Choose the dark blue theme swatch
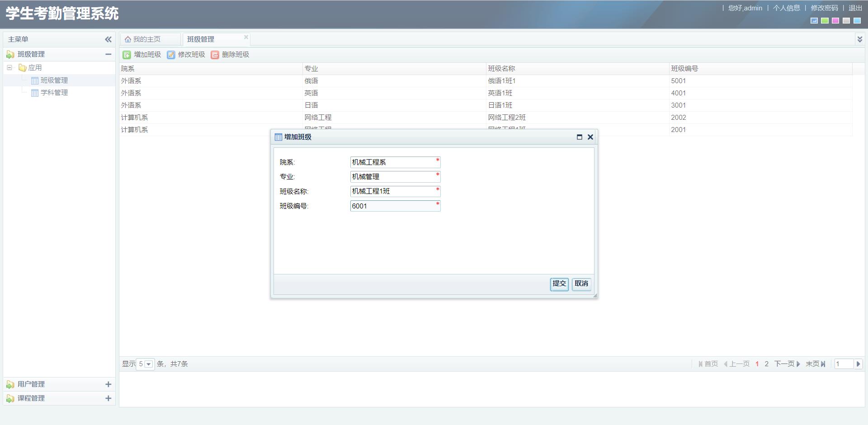The width and height of the screenshot is (868, 425). point(814,21)
